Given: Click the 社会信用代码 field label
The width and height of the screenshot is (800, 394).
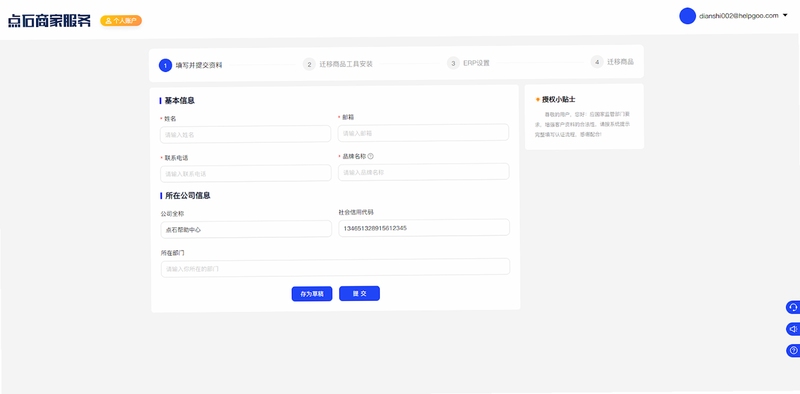Looking at the screenshot, I should pyautogui.click(x=356, y=212).
